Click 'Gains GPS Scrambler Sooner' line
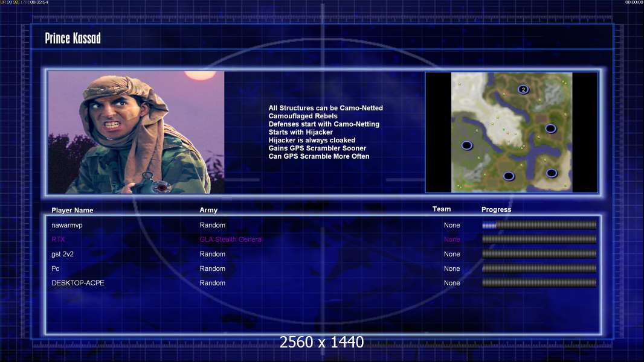This screenshot has height=362, width=644. [x=318, y=148]
